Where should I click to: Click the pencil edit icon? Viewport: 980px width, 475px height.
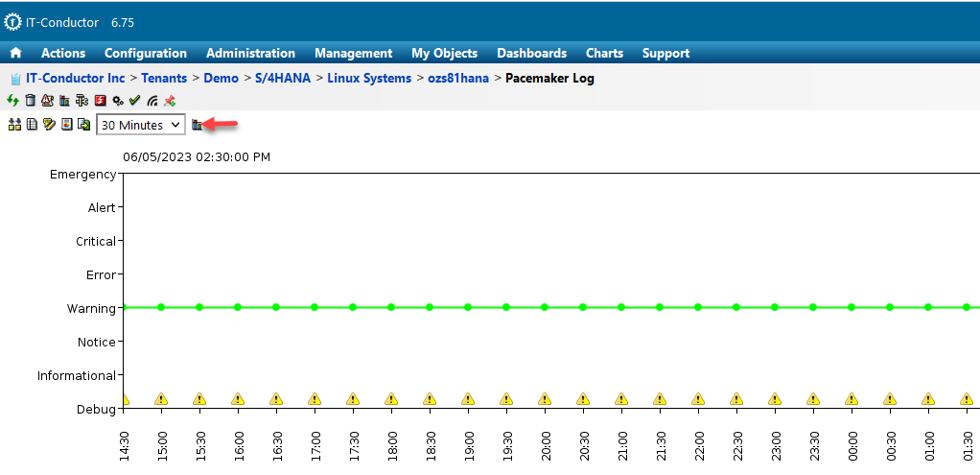49,125
